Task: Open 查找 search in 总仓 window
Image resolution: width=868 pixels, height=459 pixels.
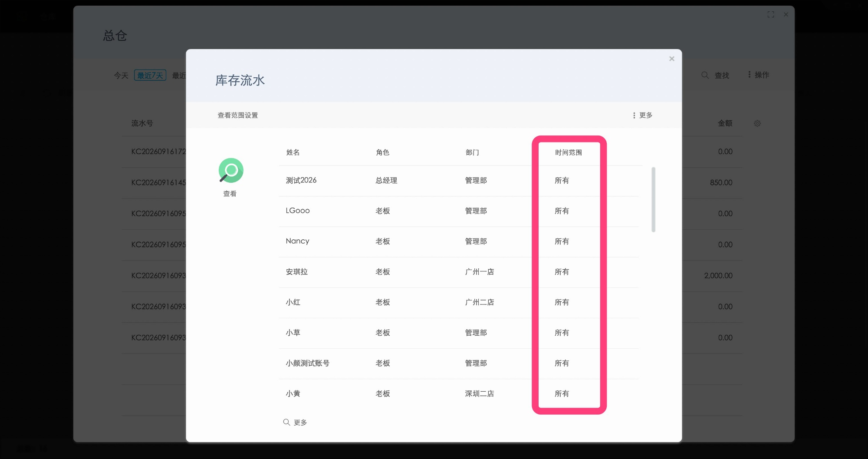Action: coord(715,75)
